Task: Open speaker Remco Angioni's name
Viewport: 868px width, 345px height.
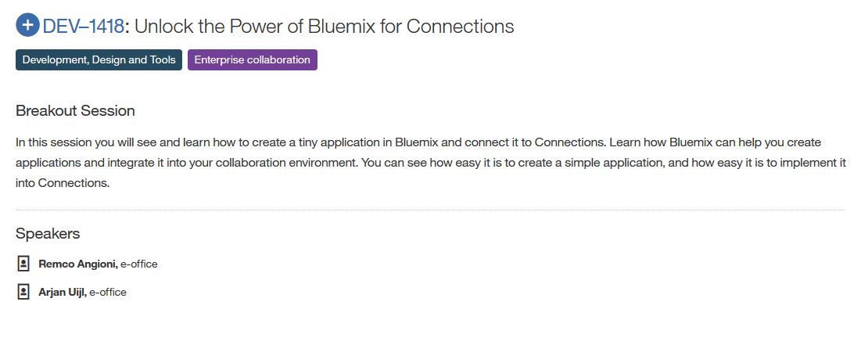Action: click(x=78, y=264)
